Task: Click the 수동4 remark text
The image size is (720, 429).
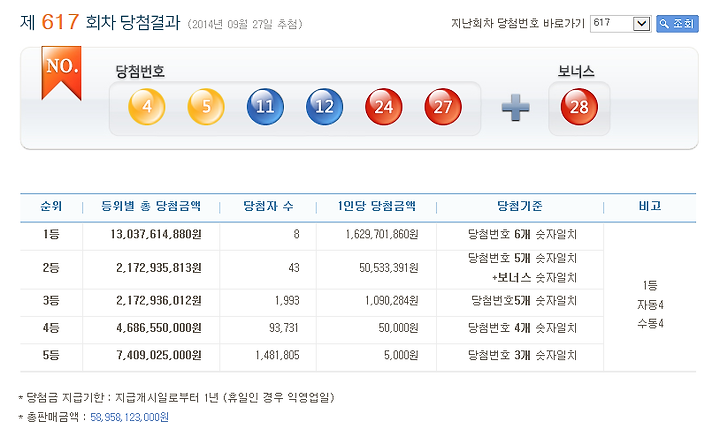Action: point(650,323)
